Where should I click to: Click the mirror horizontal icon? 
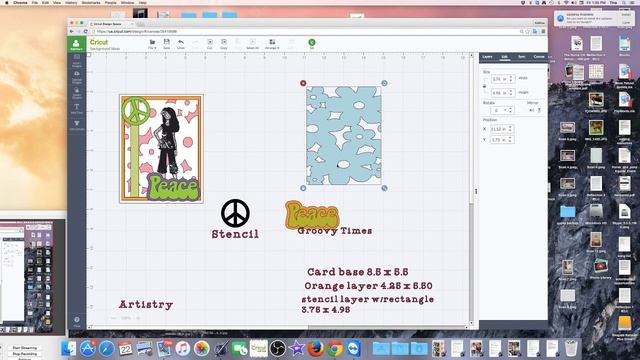(x=531, y=110)
